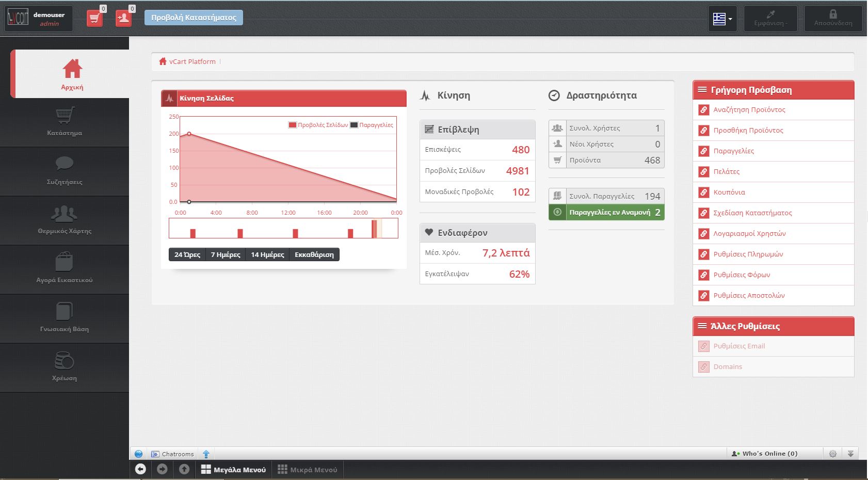Click Προβολή Καταστήματος button
This screenshot has height=480, width=868.
(194, 18)
